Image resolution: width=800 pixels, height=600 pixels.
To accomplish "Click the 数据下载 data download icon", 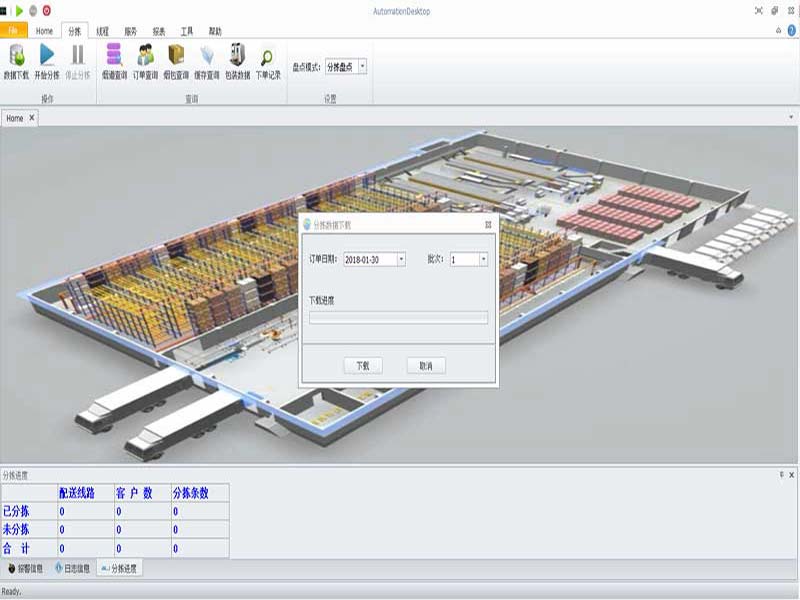I will [16, 59].
